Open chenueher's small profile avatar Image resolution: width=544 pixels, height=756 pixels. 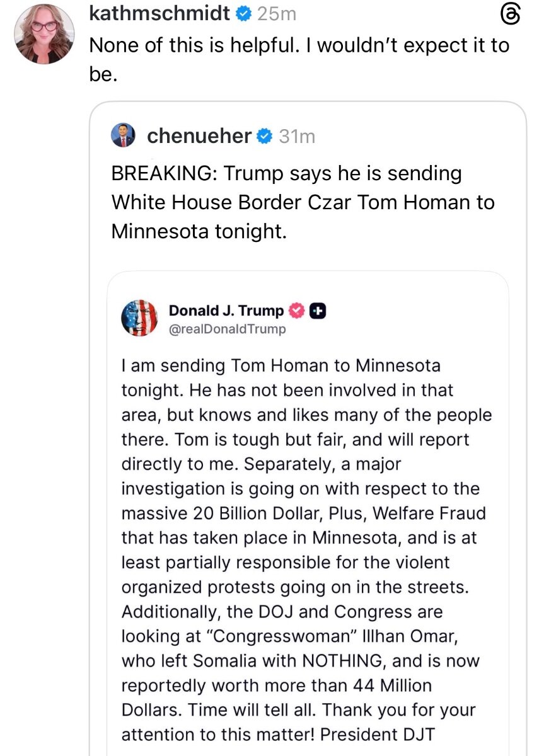pyautogui.click(x=124, y=135)
